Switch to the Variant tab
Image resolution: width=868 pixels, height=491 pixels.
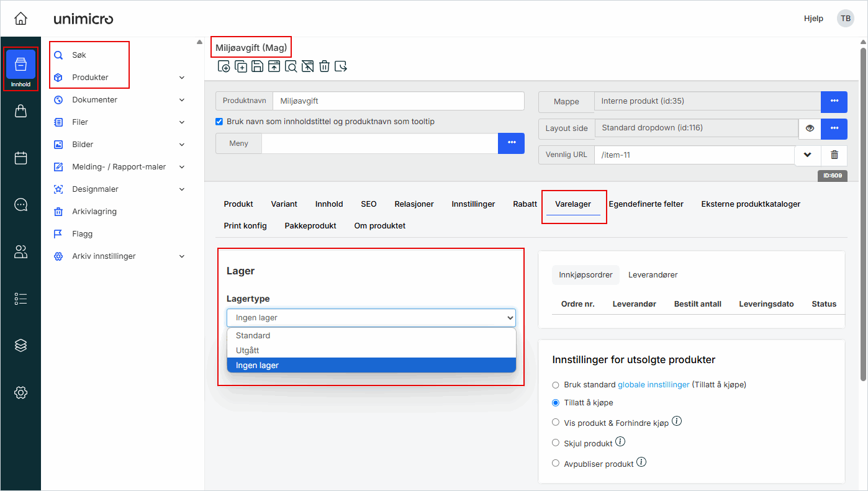tap(284, 204)
